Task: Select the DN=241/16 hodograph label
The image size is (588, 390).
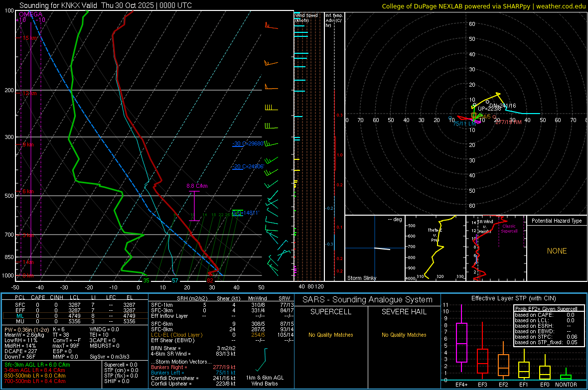Action: click(502, 106)
